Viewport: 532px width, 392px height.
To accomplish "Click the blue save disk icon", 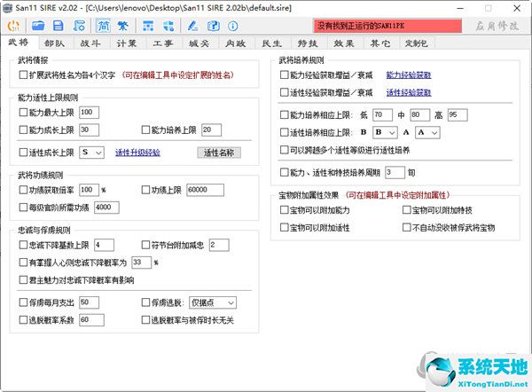I will click(x=57, y=27).
